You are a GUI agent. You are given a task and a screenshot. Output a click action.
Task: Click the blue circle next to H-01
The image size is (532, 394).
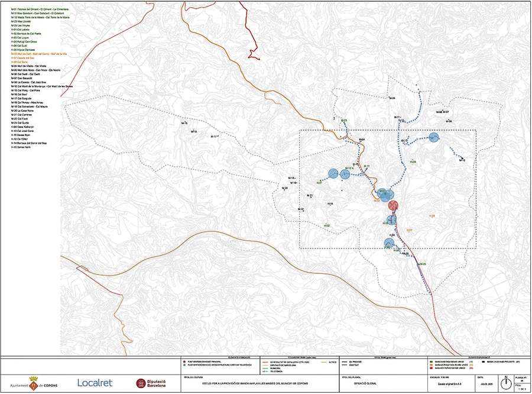point(333,174)
